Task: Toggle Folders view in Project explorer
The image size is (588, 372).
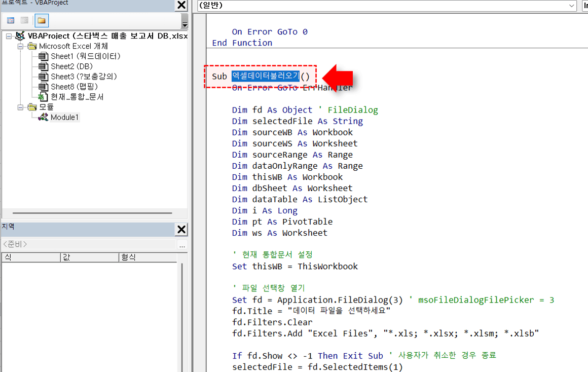Action: [x=41, y=20]
